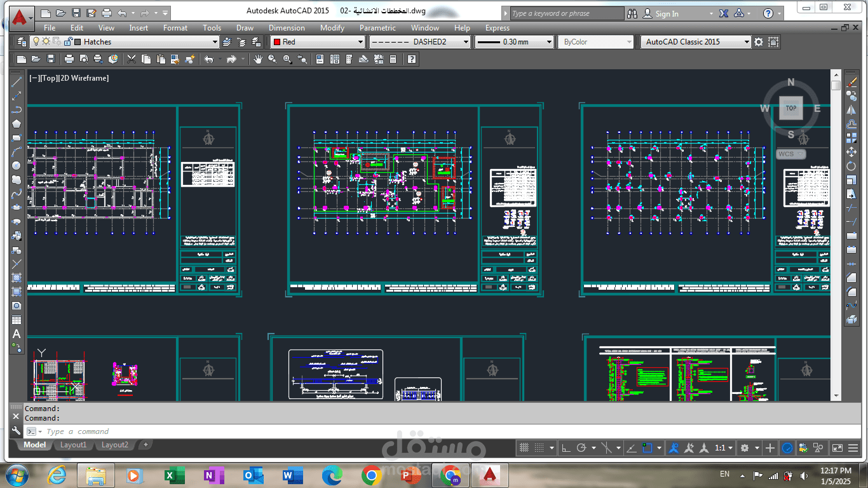Click the Layer Previous icon
This screenshot has width=868, height=488.
[x=241, y=42]
